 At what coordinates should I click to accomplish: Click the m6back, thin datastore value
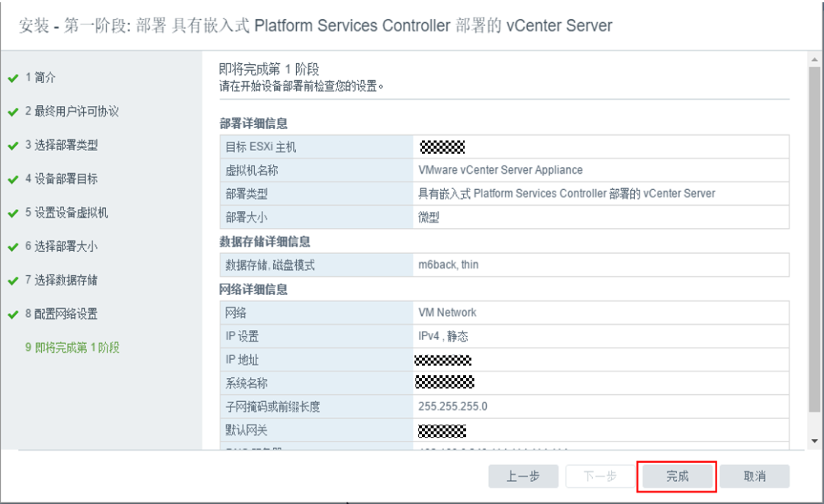(449, 265)
